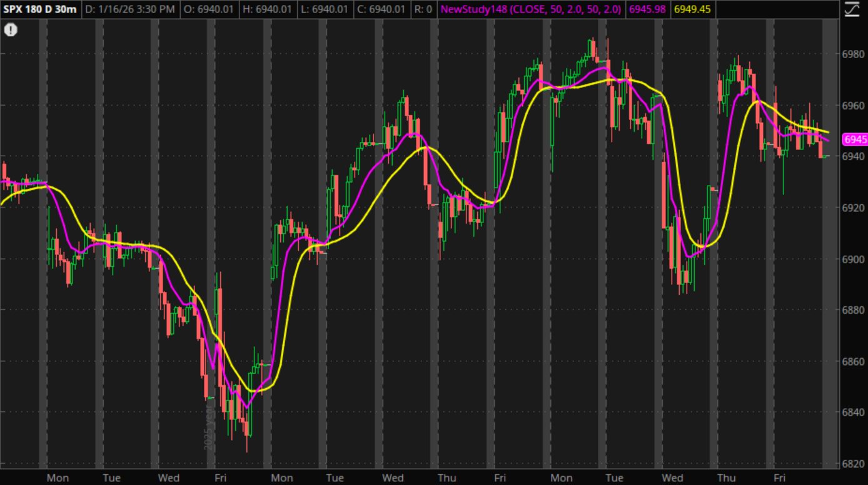Click the leftmost Mon time axis label
This screenshot has height=485, width=868.
(58, 477)
